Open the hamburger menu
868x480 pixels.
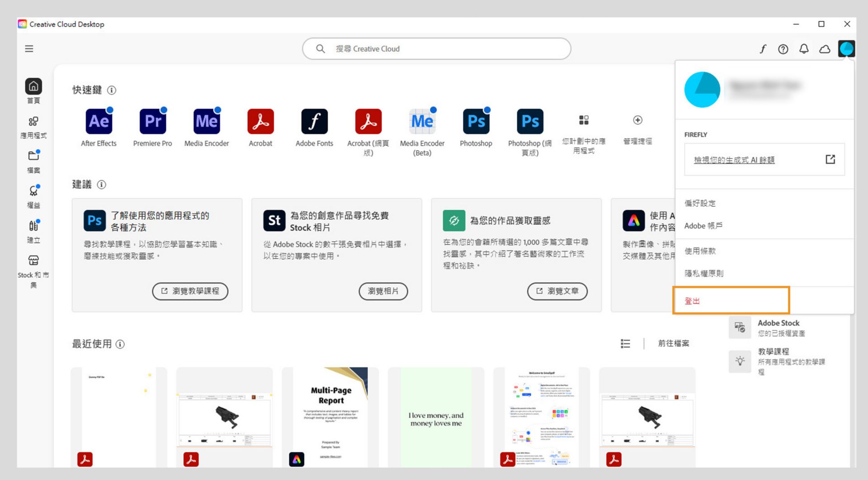29,49
